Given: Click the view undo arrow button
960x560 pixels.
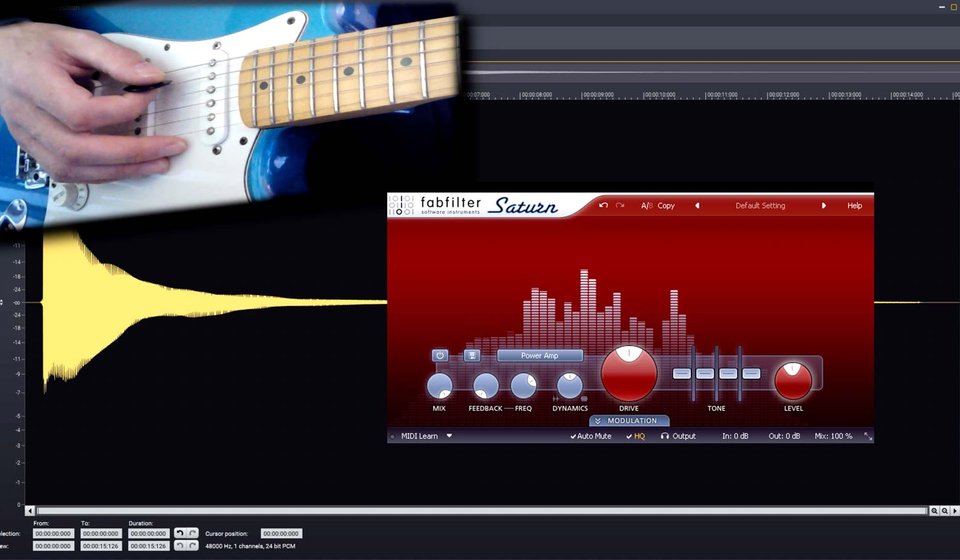Looking at the screenshot, I should [x=180, y=545].
